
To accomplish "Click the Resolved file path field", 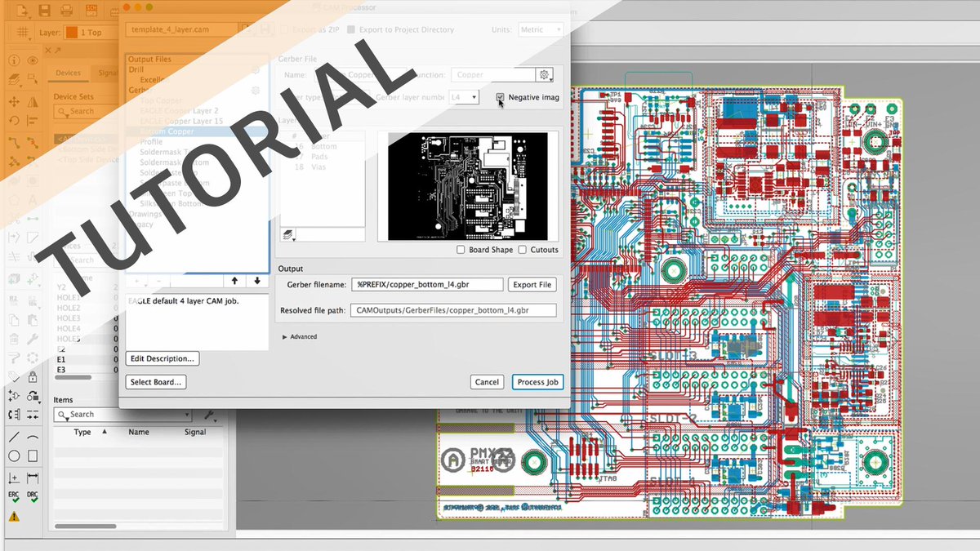I will (453, 311).
